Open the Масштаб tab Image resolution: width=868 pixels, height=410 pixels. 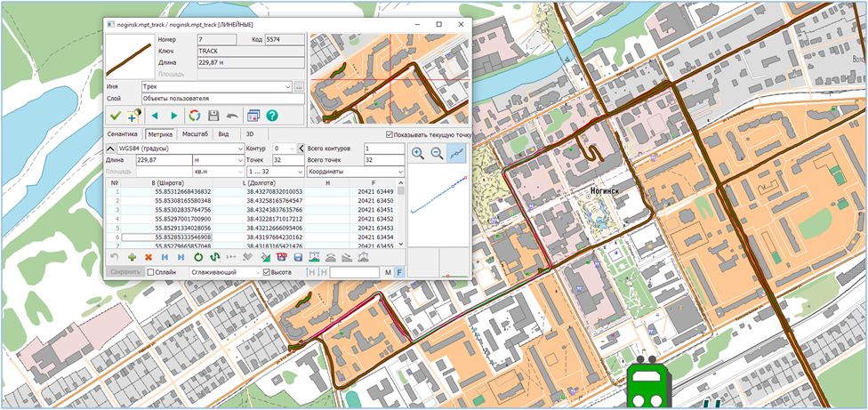click(195, 134)
